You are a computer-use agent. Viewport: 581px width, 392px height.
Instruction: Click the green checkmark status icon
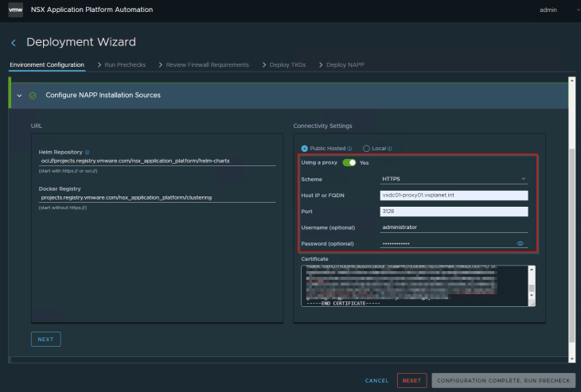(x=33, y=95)
